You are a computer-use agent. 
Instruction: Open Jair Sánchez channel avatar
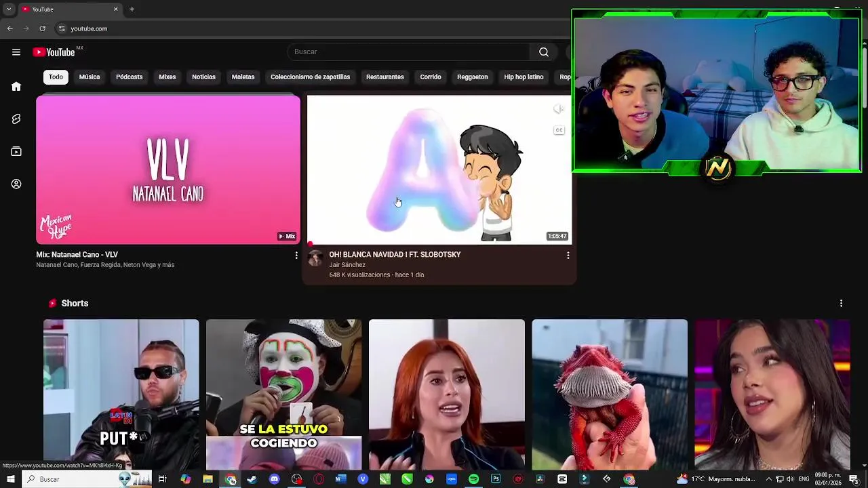pos(315,258)
